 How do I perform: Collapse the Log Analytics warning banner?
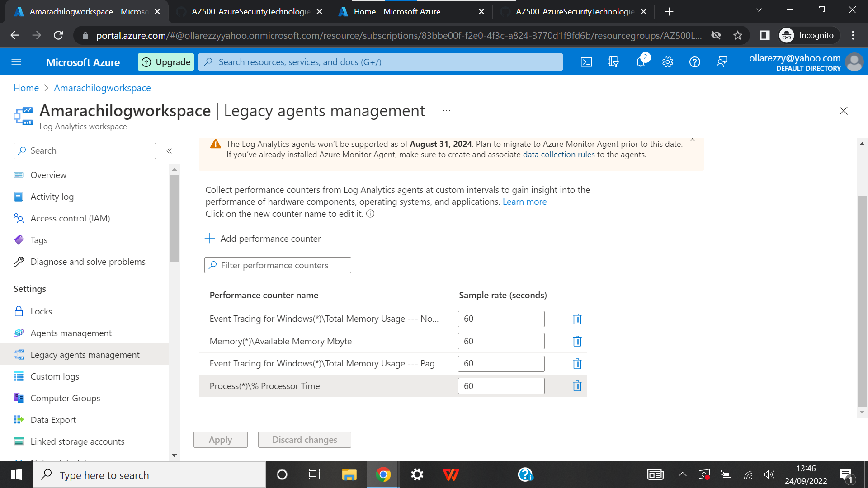(693, 140)
